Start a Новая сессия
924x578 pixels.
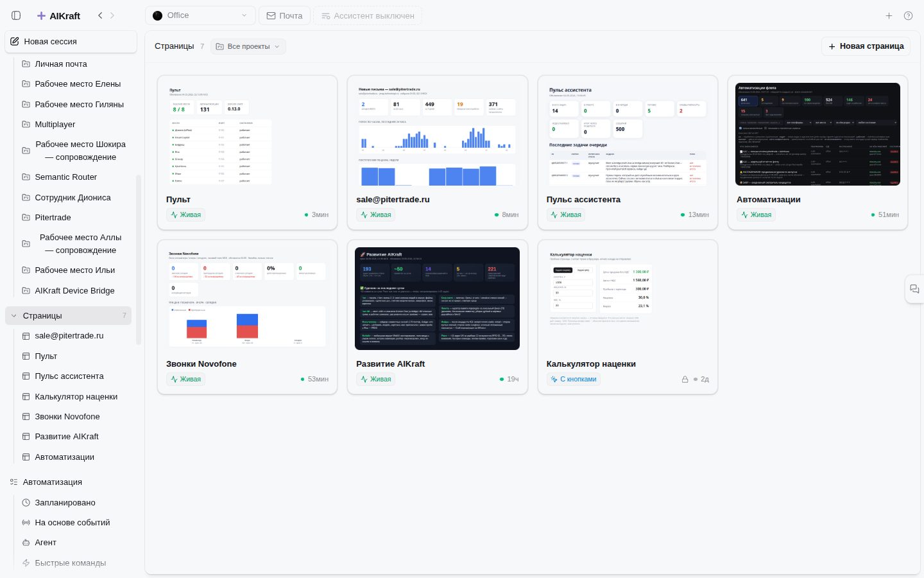[x=71, y=41]
